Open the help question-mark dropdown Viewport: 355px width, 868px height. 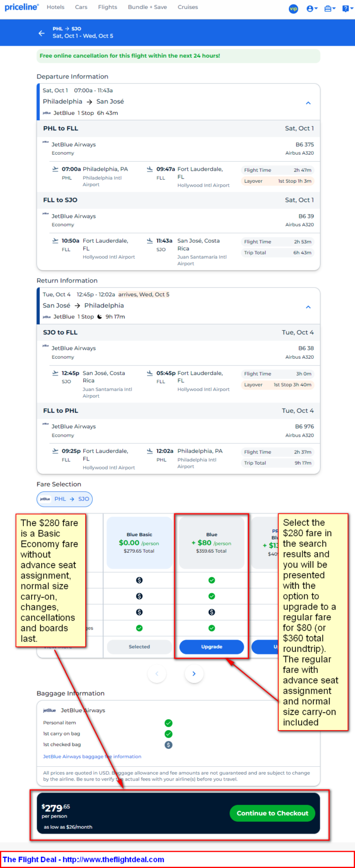(x=347, y=8)
